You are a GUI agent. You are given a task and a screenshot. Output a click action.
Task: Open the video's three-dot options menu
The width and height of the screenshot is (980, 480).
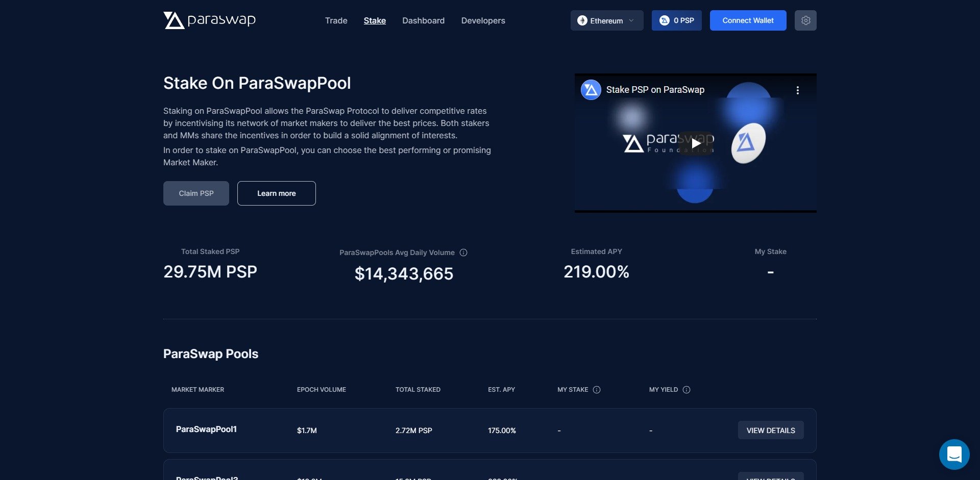pos(797,90)
